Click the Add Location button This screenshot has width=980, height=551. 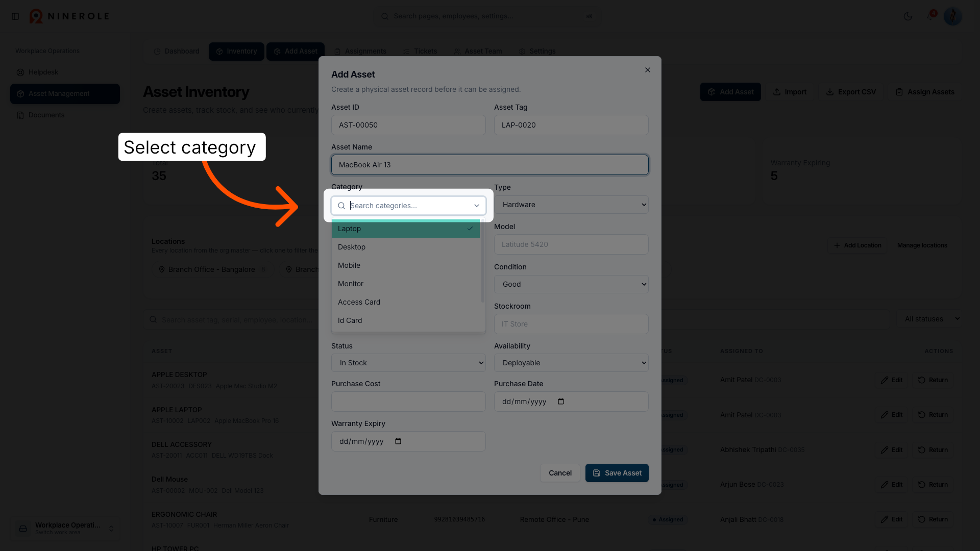coord(857,245)
